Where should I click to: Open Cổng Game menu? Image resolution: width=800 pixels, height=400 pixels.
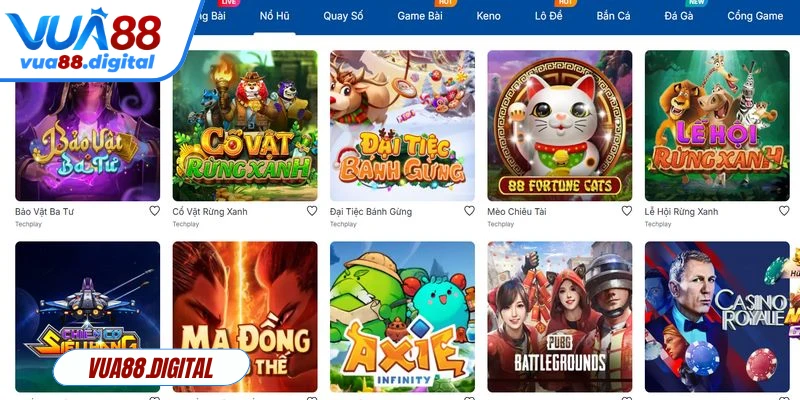coord(755,16)
